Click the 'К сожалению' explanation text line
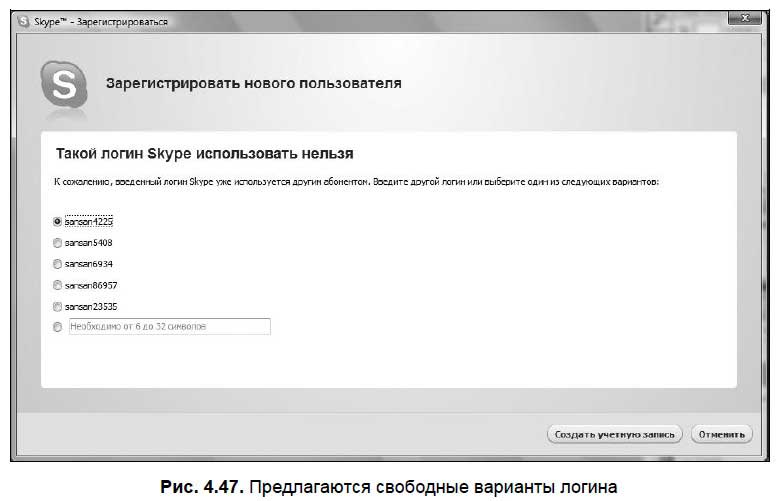The image size is (778, 501). pos(355,184)
